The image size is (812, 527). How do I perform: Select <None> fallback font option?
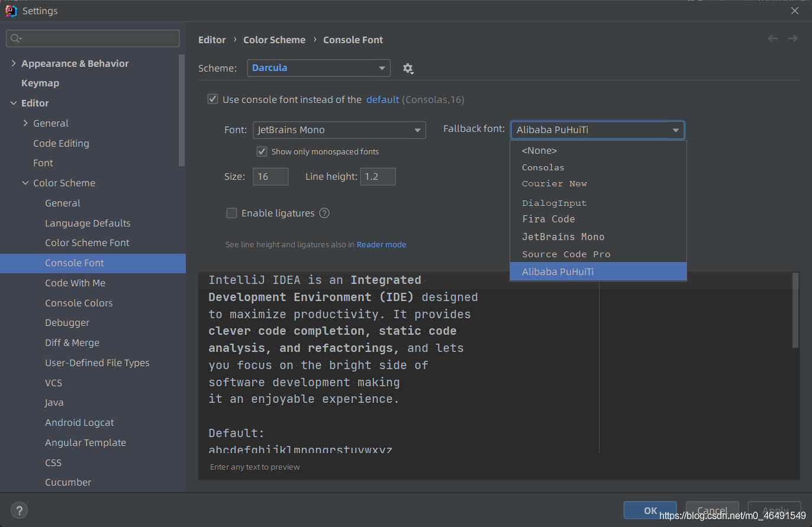598,150
